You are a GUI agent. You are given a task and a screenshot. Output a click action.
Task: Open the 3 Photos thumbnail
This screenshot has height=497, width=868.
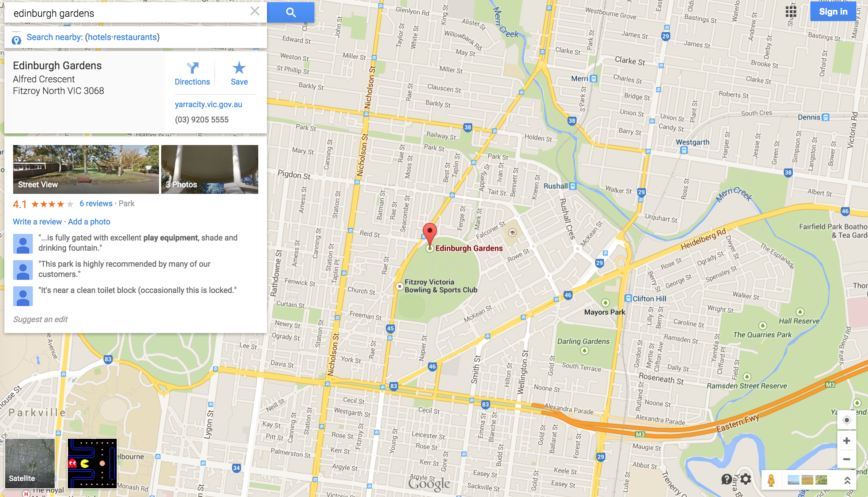point(210,169)
